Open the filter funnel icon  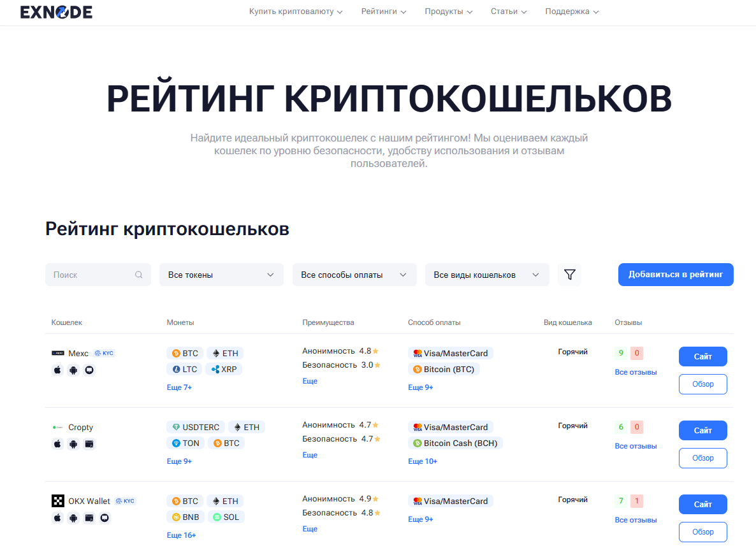(569, 274)
